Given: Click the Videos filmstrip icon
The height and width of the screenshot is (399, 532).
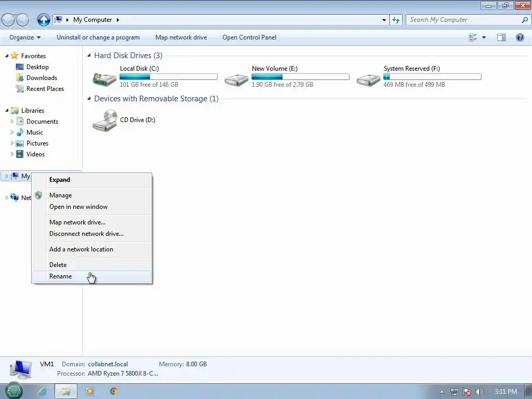Looking at the screenshot, I should coord(20,154).
